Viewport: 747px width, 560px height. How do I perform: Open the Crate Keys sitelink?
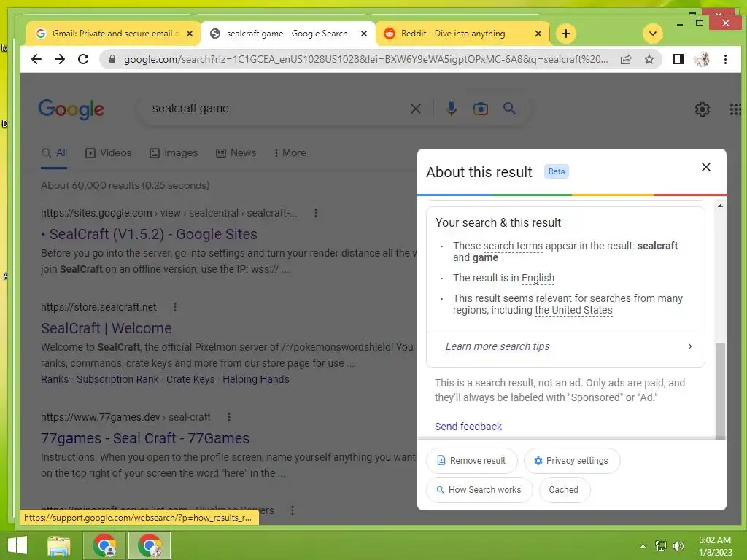[190, 379]
